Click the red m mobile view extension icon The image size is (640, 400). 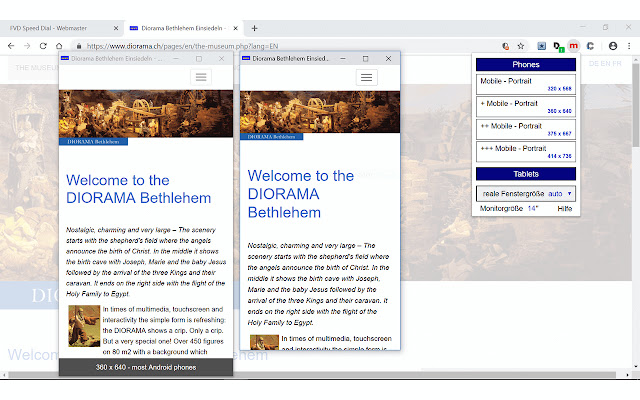click(573, 46)
